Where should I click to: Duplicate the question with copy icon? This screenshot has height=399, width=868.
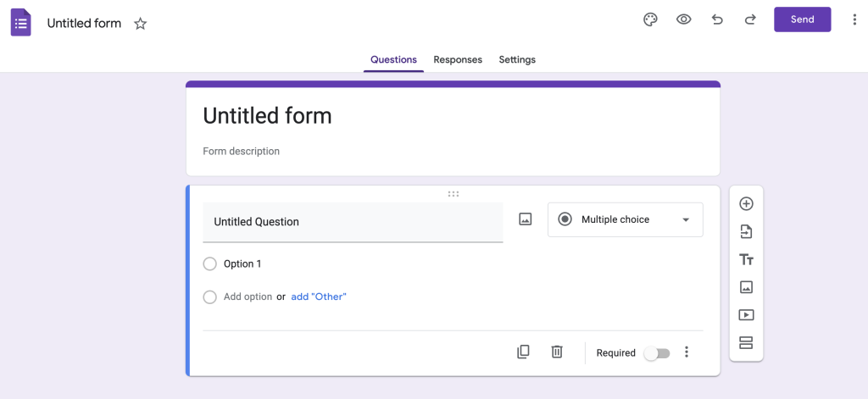click(524, 352)
